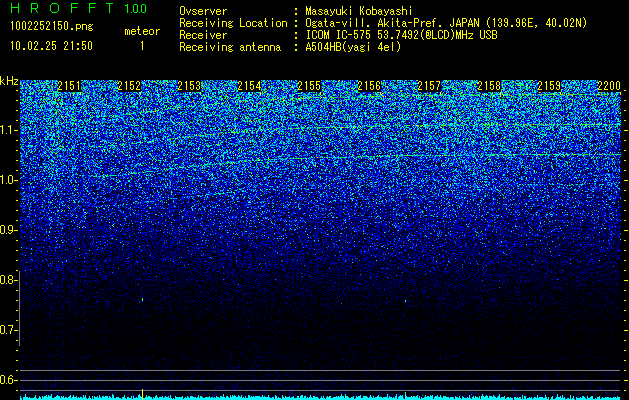Click the meteor count value 1
This screenshot has width=629, height=400.
click(x=142, y=46)
